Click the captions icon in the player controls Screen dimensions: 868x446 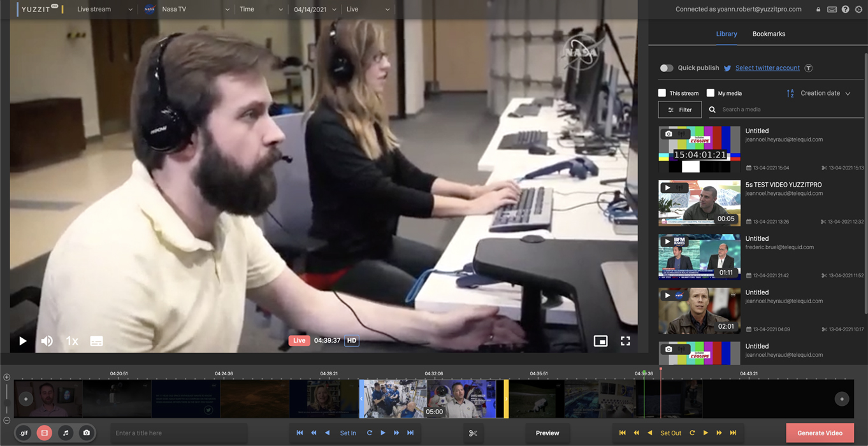click(x=96, y=341)
